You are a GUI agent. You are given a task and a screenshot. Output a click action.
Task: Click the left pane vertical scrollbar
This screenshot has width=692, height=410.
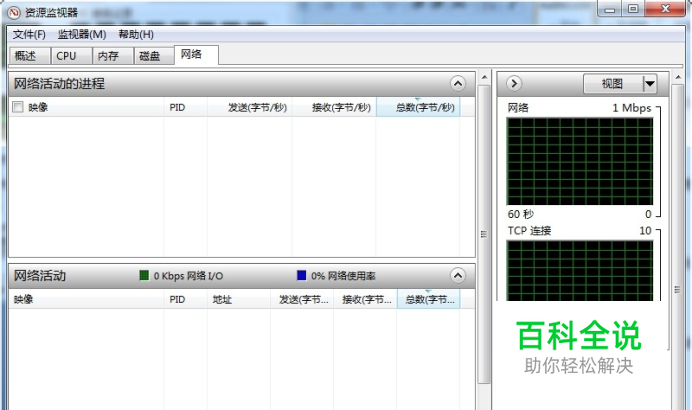(x=484, y=230)
